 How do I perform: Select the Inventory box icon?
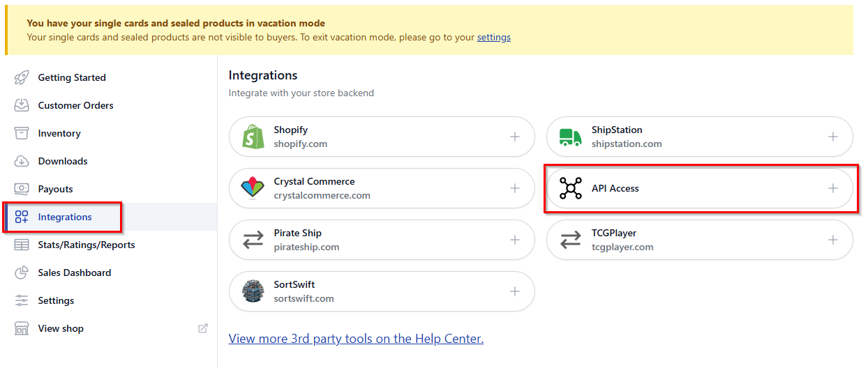pyautogui.click(x=22, y=133)
